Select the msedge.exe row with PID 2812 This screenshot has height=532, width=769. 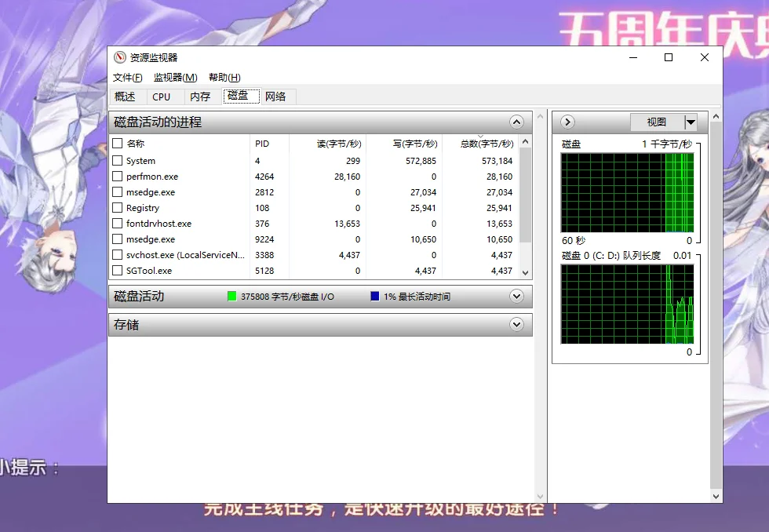pos(314,192)
